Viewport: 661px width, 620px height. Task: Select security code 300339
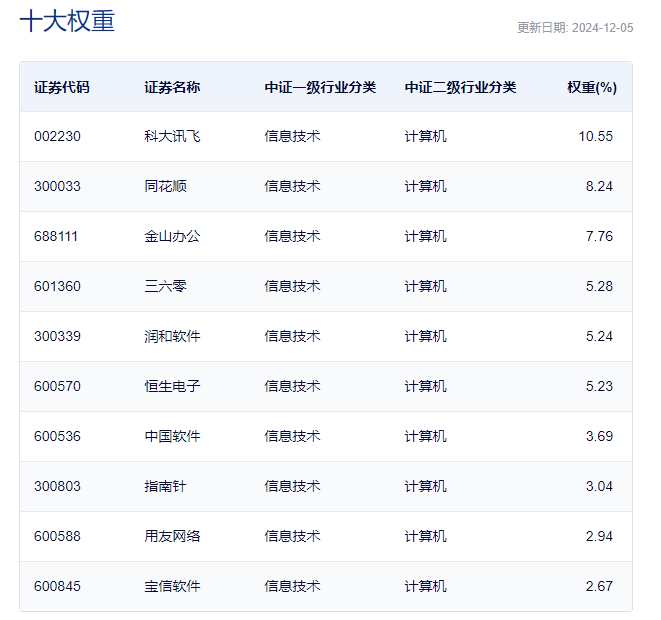pyautogui.click(x=57, y=336)
